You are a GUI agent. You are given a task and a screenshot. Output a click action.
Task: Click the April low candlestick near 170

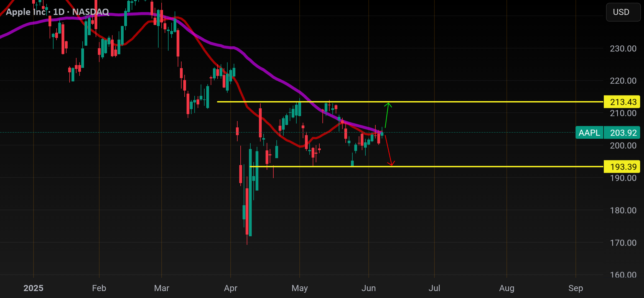pyautogui.click(x=247, y=216)
